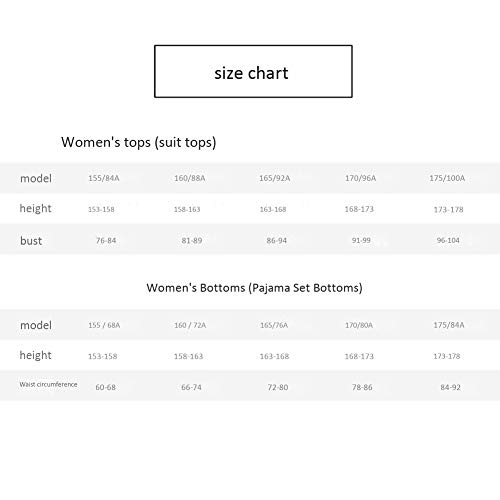Click the Waist circumference row label
The width and height of the screenshot is (500, 500).
click(x=48, y=384)
